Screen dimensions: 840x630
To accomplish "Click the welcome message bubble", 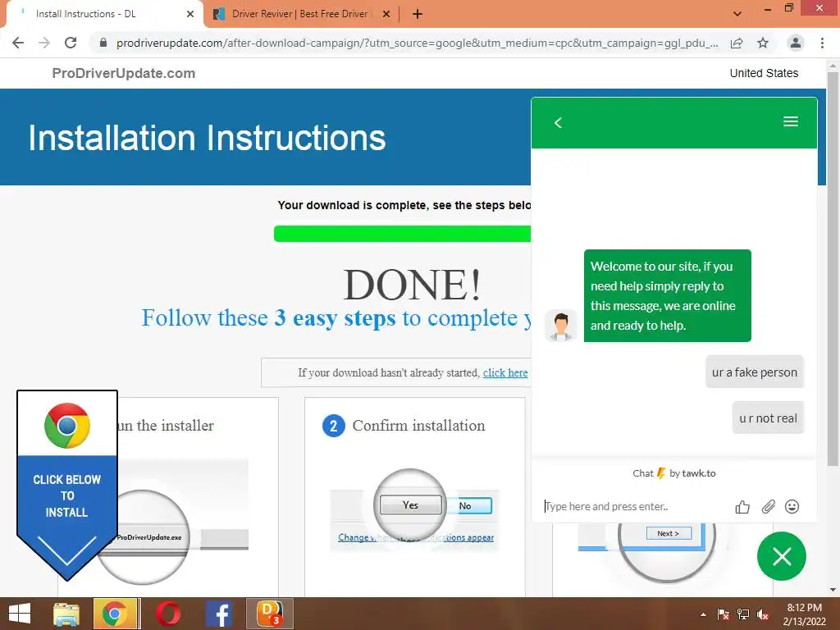I will click(x=668, y=295).
